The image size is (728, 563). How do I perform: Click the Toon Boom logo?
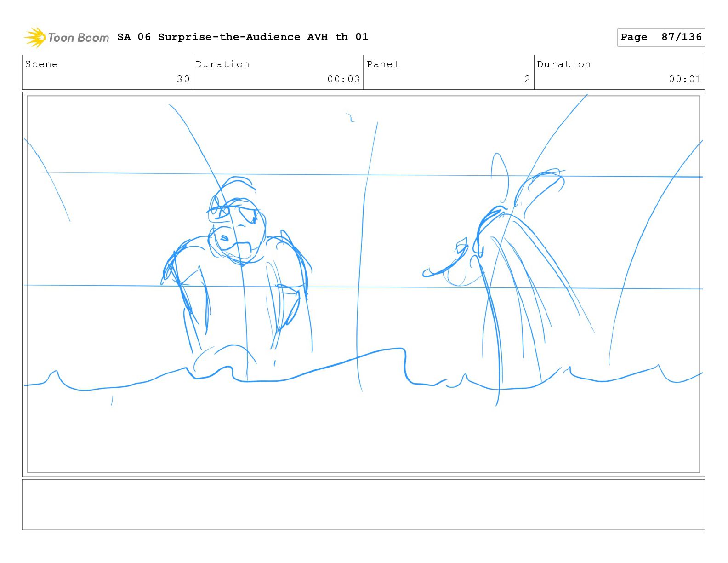[67, 37]
